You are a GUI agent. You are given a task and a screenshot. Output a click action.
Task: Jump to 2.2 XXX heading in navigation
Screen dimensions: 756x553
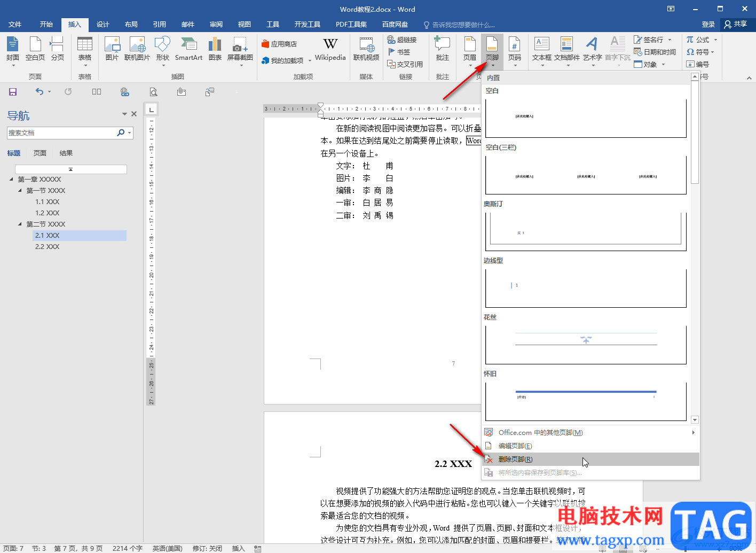click(48, 247)
